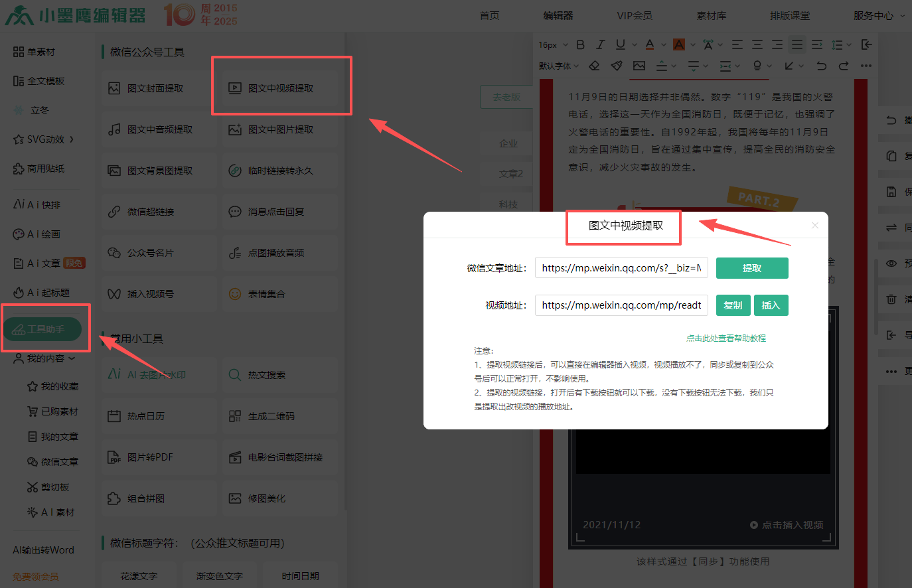
Task: Open 临时链接转永久 tool
Action: tap(279, 171)
